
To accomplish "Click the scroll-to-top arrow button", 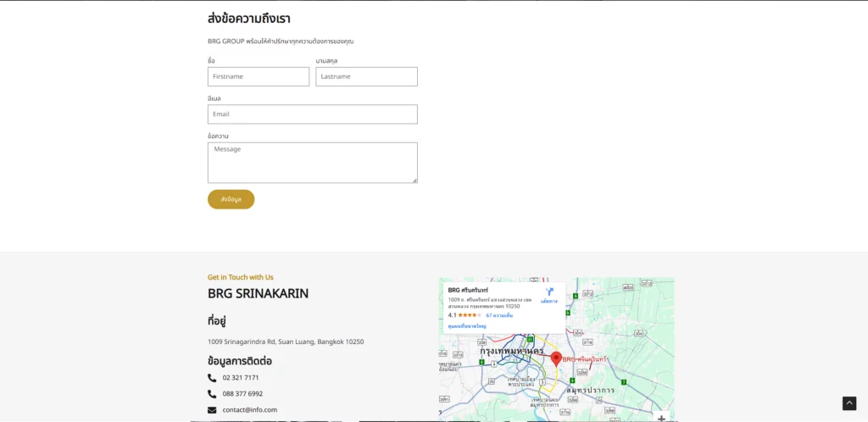I will click(x=849, y=403).
